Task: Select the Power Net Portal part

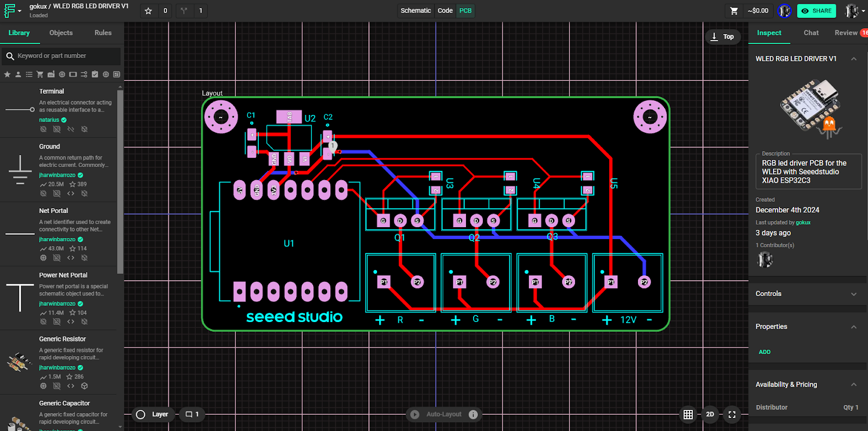Action: tap(58, 299)
